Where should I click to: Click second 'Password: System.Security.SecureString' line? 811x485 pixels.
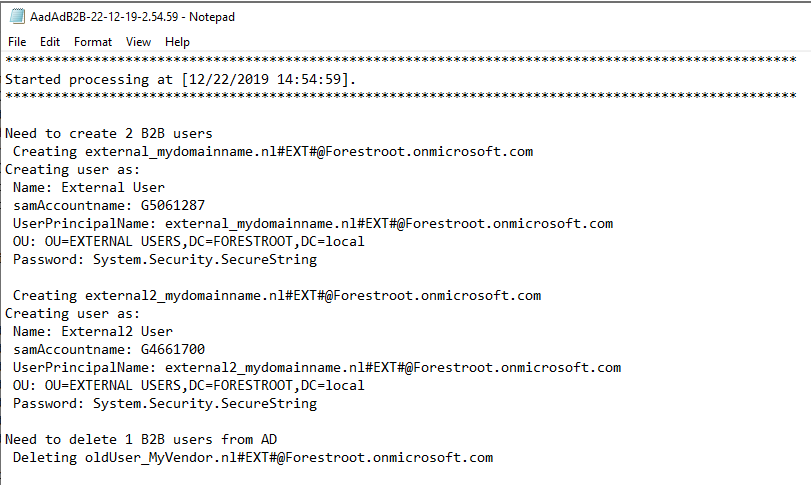(x=165, y=403)
